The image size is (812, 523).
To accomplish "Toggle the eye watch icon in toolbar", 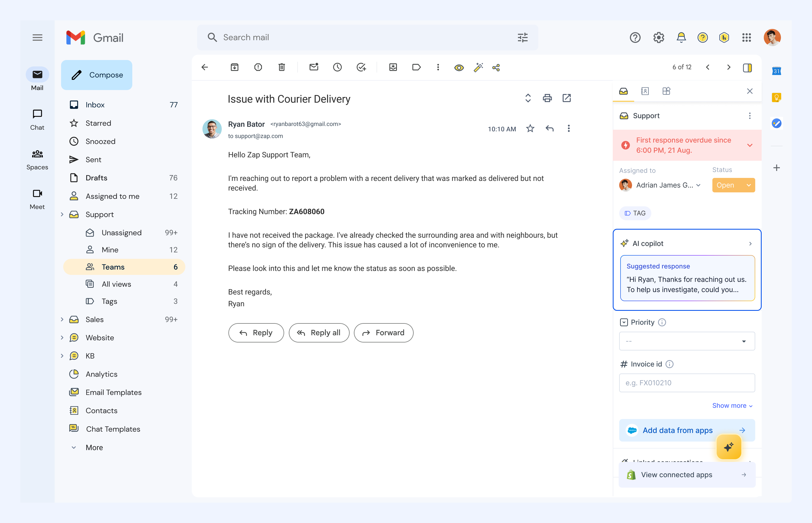I will [x=458, y=68].
